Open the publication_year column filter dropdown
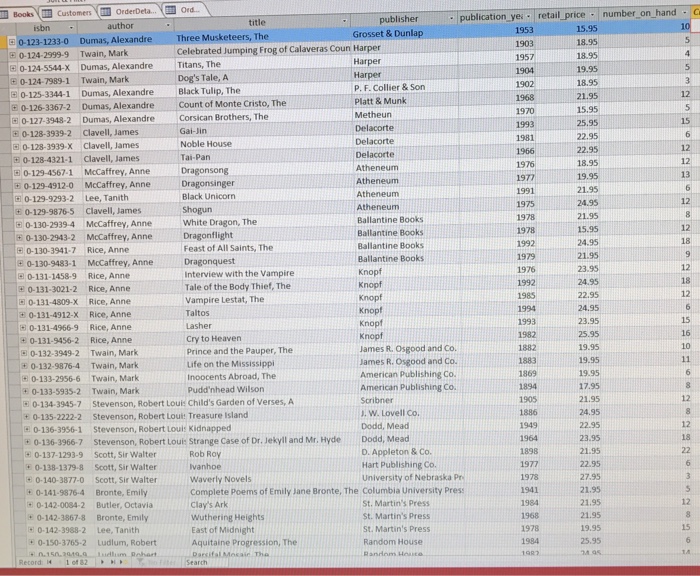 tap(528, 16)
